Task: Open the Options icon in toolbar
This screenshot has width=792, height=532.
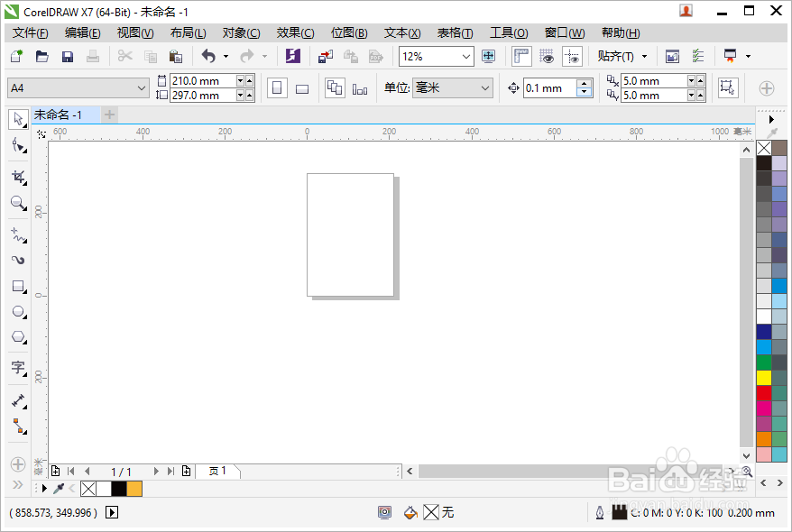Action: coord(698,56)
